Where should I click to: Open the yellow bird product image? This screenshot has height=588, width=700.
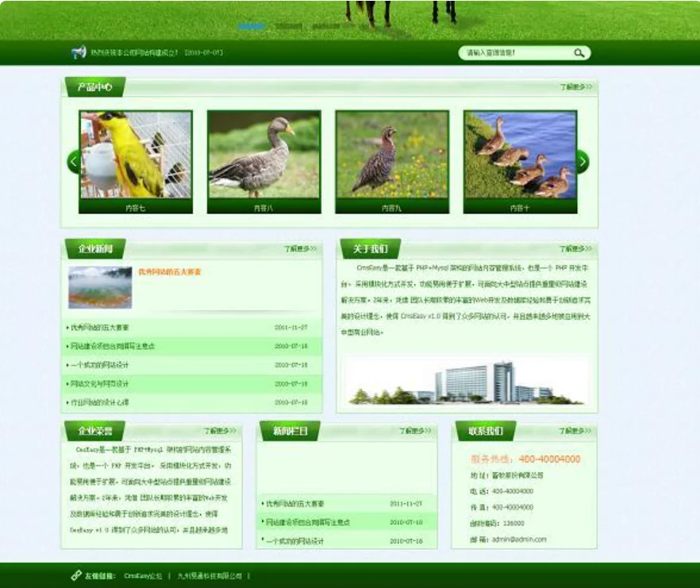point(136,155)
